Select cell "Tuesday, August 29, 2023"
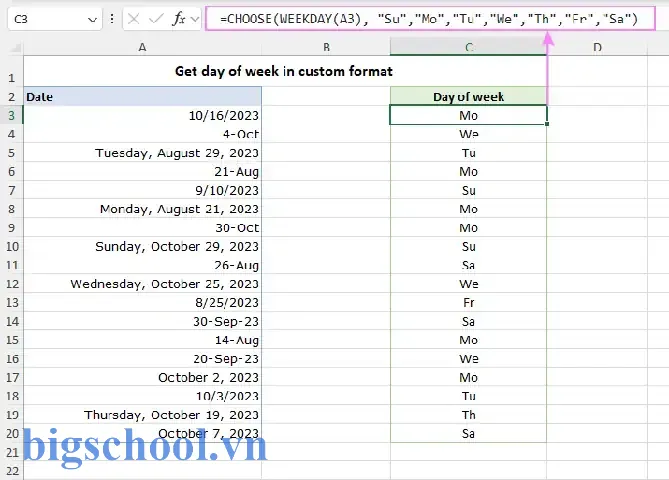This screenshot has width=669, height=480. click(143, 153)
